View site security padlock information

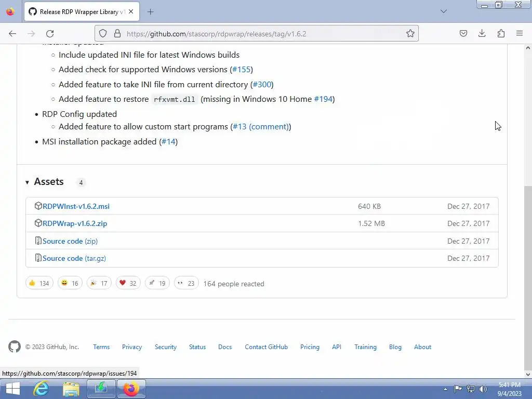tap(117, 34)
